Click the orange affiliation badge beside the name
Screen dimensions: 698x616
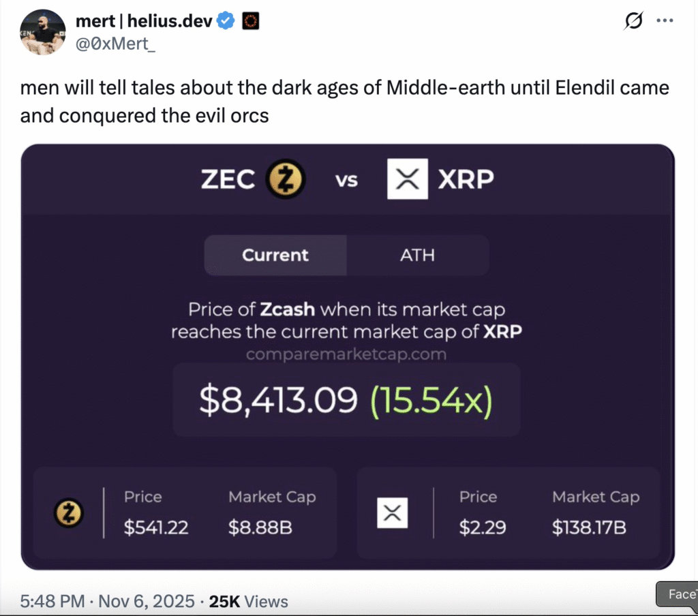250,22
